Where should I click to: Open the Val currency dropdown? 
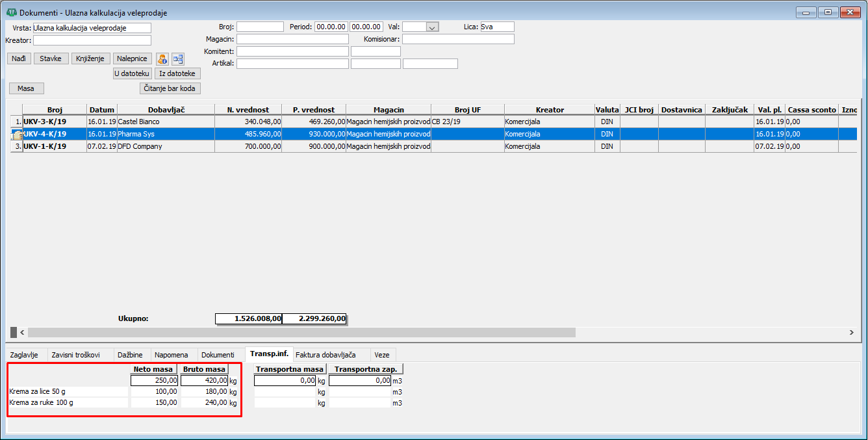[x=431, y=27]
